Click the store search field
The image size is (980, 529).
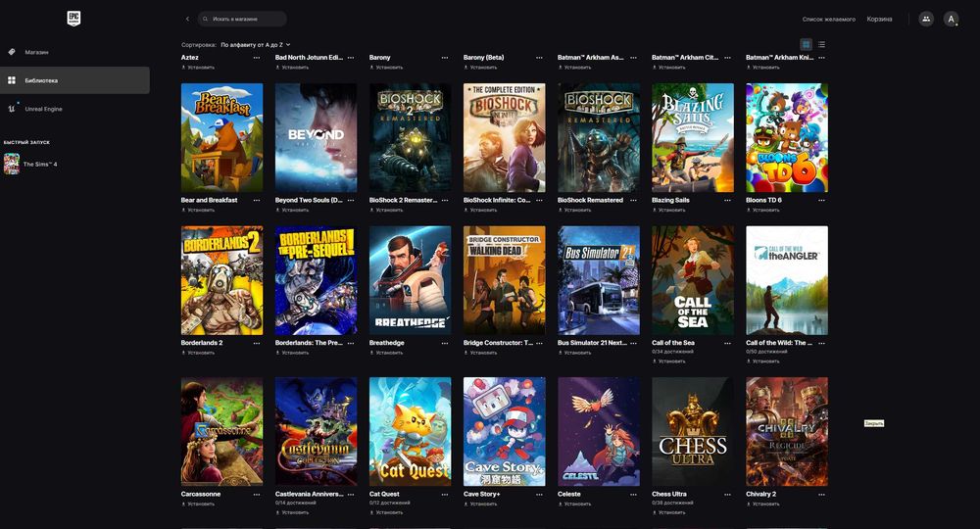tap(242, 19)
